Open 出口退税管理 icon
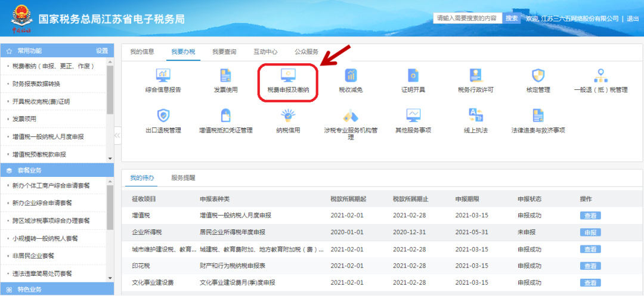The width and height of the screenshot is (644, 296). [163, 115]
